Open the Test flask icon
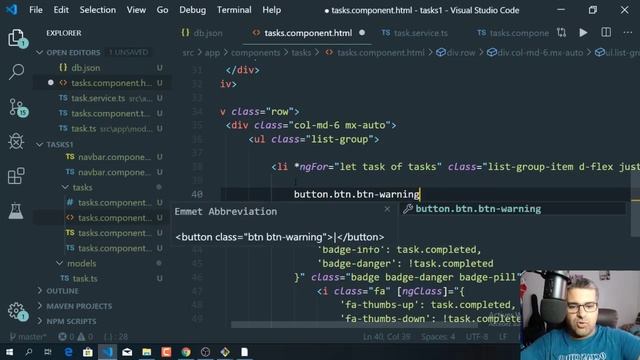This screenshot has width=640, height=360. click(x=16, y=211)
